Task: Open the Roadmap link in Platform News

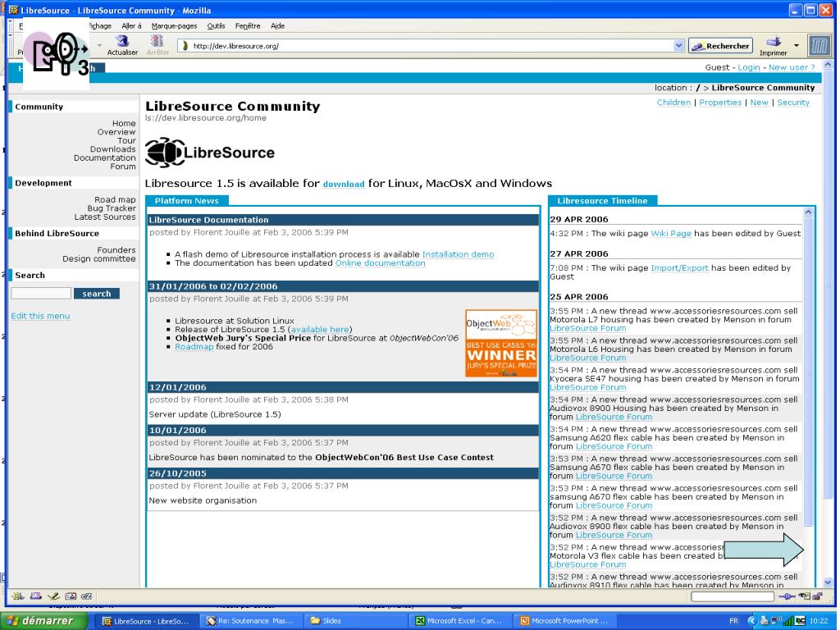Action: 194,347
